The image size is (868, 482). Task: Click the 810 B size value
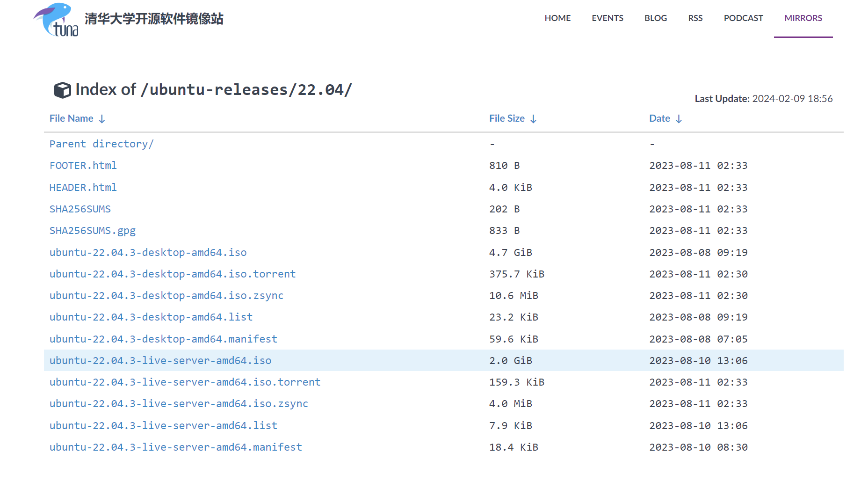point(505,166)
